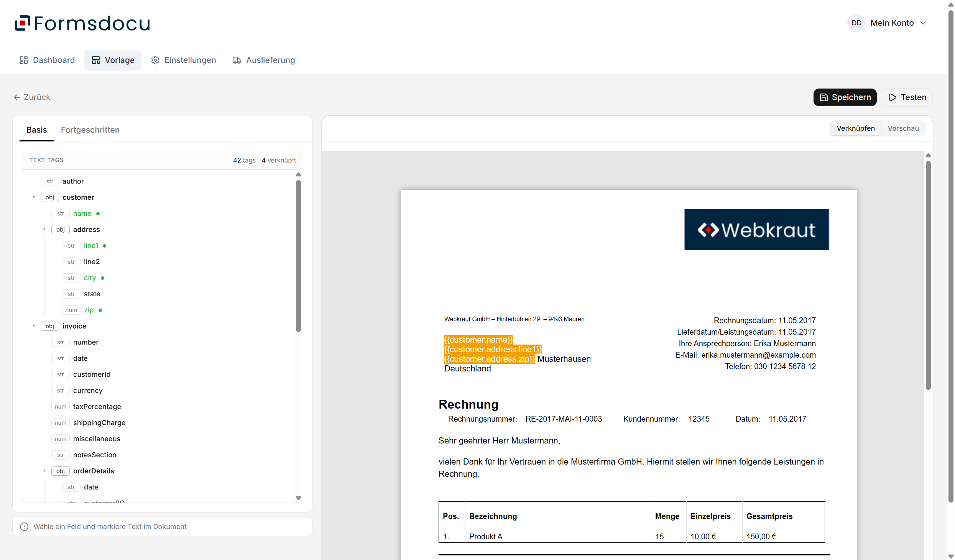Open the Auslieferung tab
Viewport: 955px width, 560px height.
pos(264,60)
